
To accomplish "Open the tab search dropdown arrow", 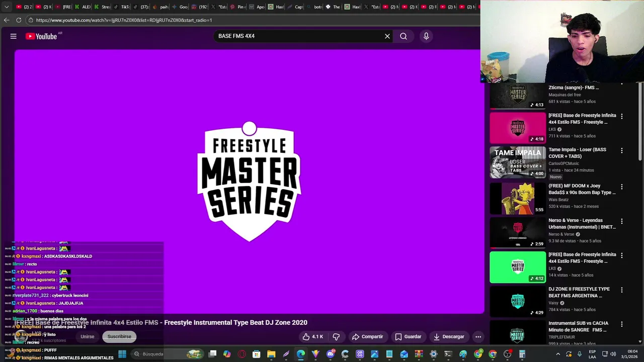I will click(x=7, y=7).
